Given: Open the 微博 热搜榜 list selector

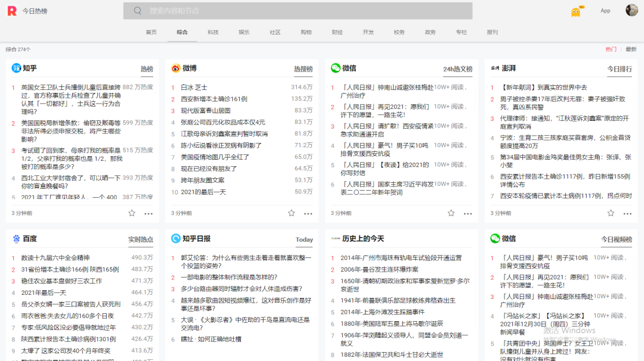Looking at the screenshot, I should pyautogui.click(x=303, y=69).
